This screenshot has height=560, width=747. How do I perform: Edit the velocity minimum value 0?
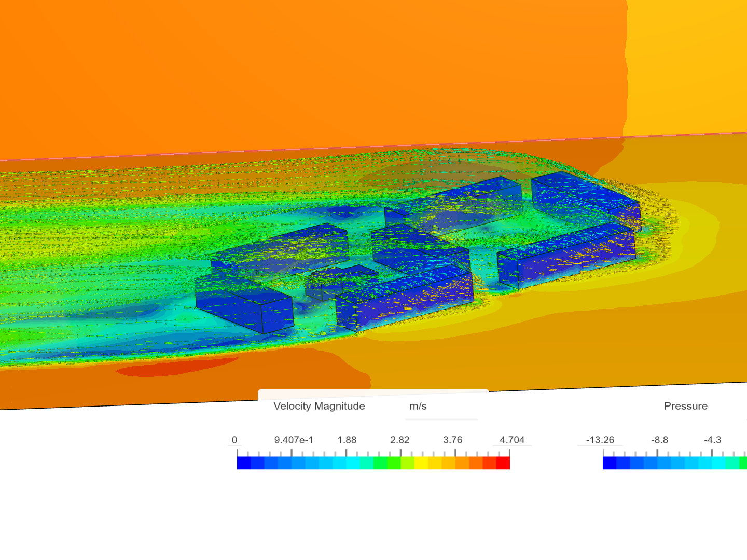234,440
